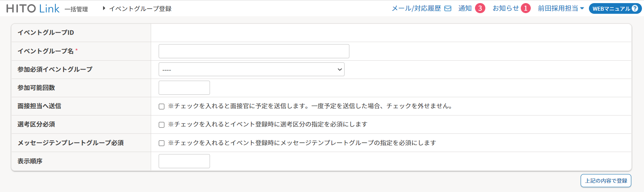Viewport: 644px width, 192px height.
Task: Click the question mark help icon
Action: point(635,9)
